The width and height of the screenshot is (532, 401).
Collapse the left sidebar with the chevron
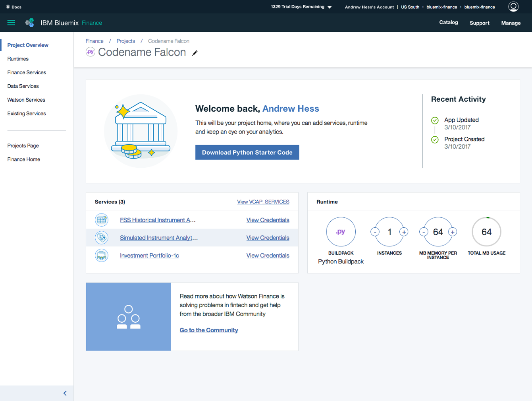click(65, 393)
